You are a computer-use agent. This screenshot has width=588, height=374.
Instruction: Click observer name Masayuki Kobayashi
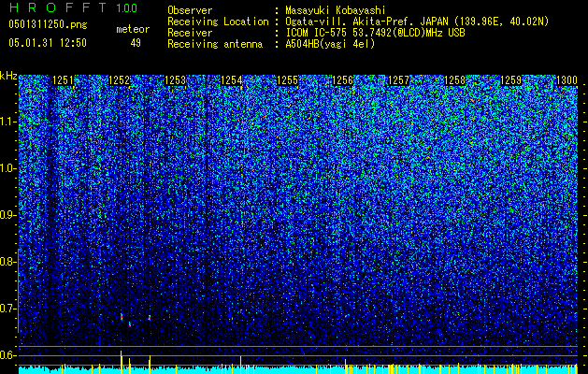point(336,10)
